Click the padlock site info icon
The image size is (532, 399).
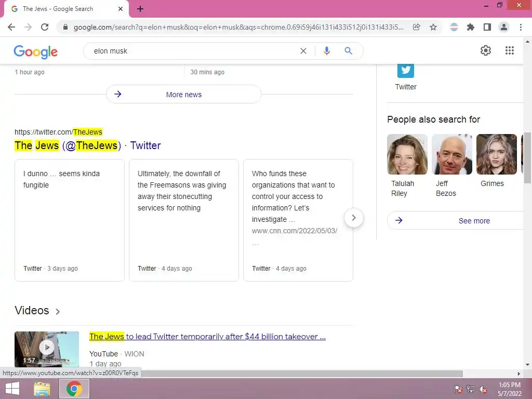(x=65, y=27)
